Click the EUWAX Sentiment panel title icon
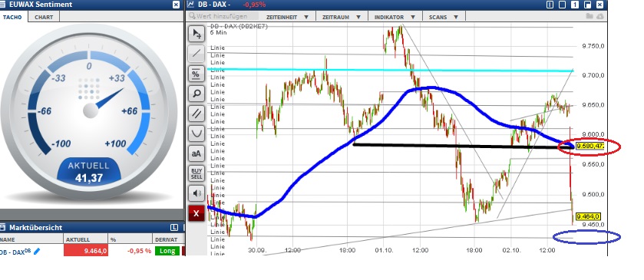 (x=3, y=5)
